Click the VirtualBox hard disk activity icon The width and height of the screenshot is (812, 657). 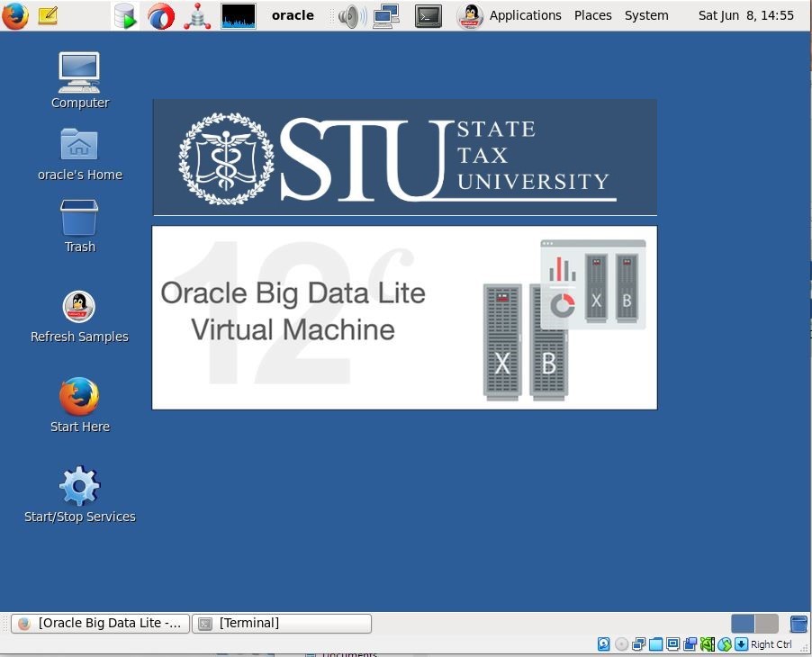point(604,644)
